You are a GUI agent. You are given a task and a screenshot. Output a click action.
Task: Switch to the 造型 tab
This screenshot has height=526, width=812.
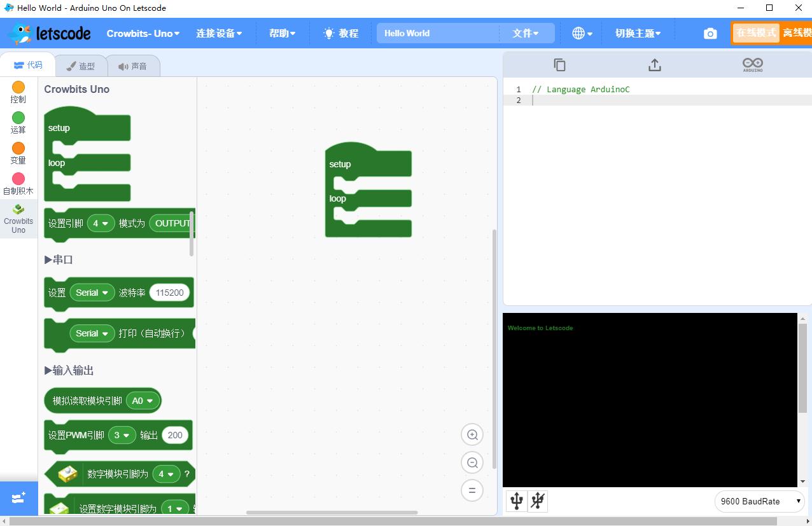pos(81,66)
